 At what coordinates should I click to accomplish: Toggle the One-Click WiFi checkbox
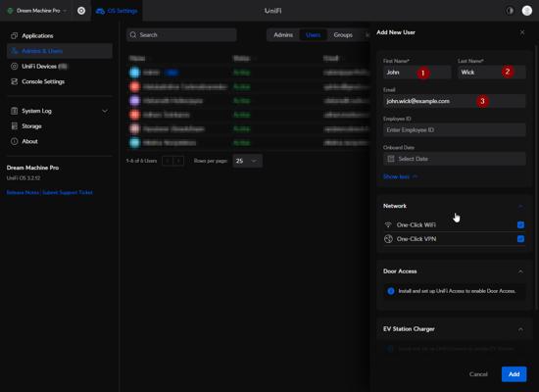coord(520,224)
